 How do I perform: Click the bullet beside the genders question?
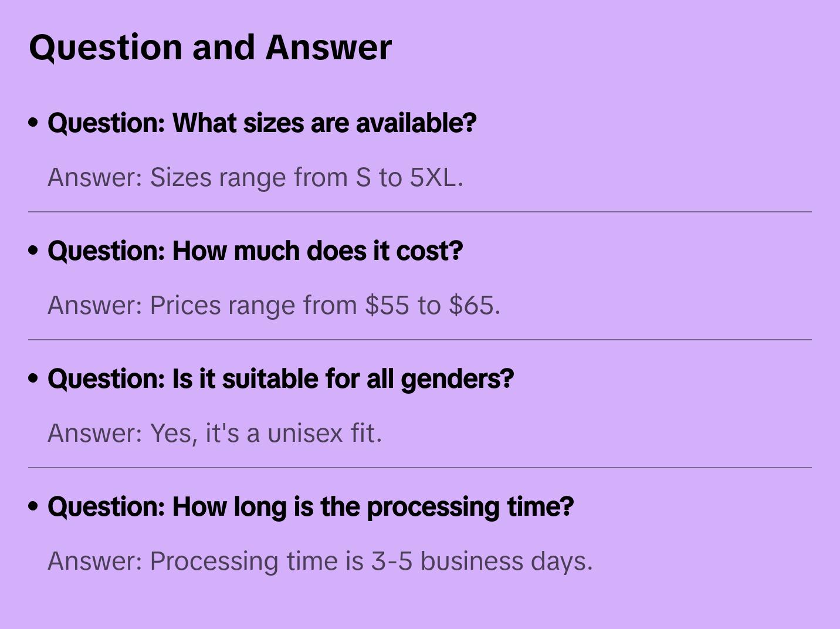tap(33, 379)
